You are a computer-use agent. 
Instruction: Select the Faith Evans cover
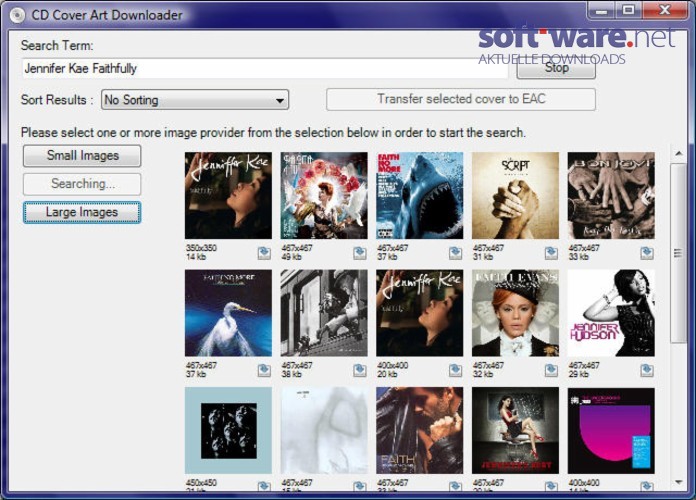515,313
